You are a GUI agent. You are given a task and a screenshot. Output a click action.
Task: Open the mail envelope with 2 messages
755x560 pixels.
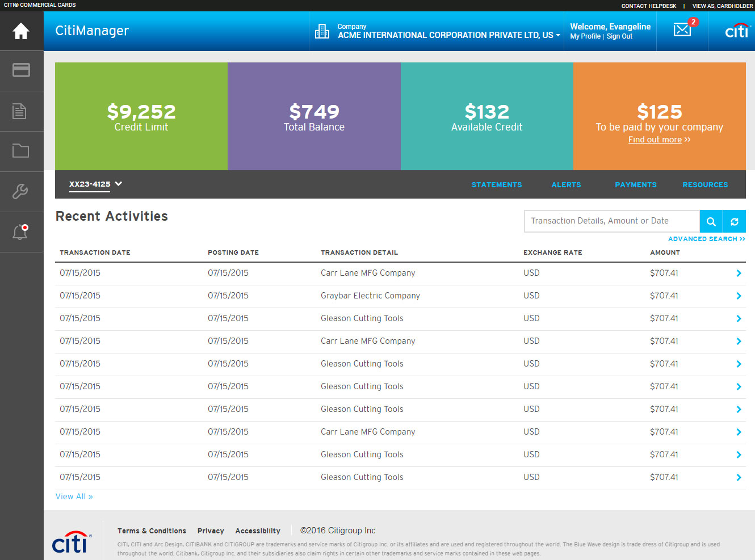[x=682, y=30]
